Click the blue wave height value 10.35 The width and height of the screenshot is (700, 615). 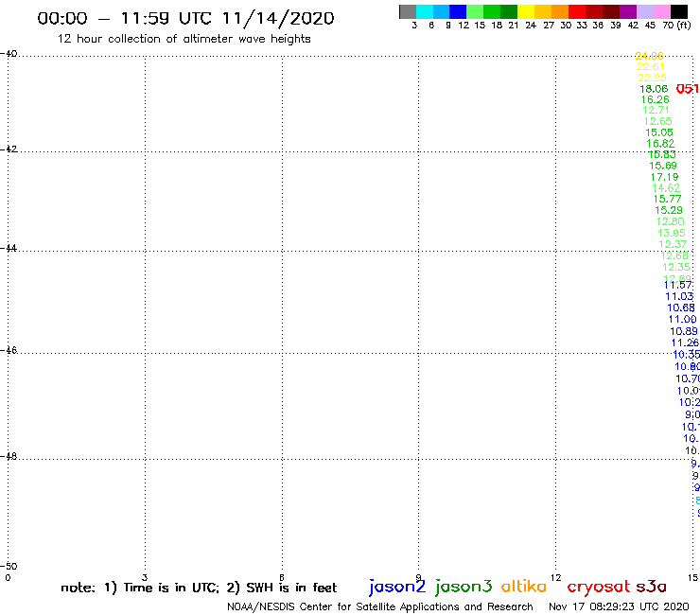click(687, 355)
